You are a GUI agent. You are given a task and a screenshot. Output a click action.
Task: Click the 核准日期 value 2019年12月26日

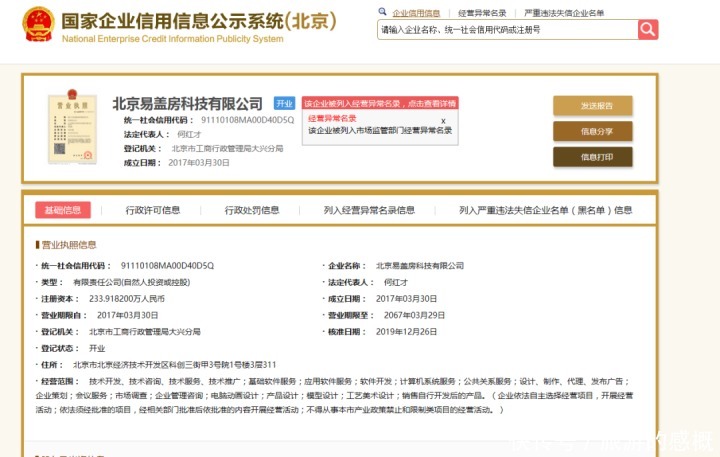tap(406, 332)
